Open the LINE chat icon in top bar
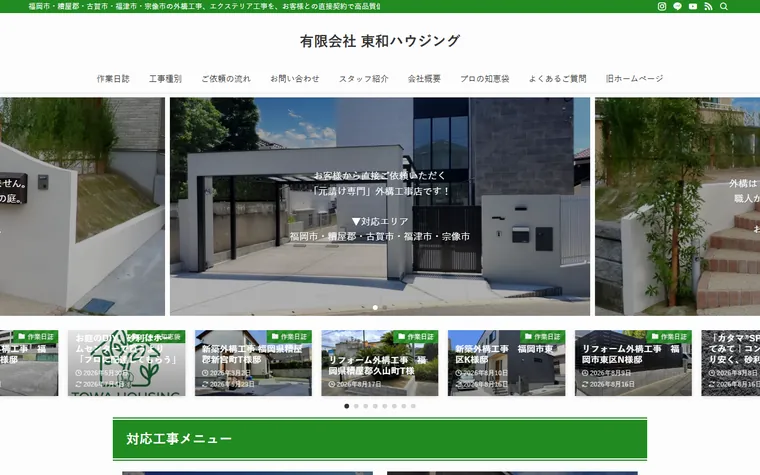Screen dimensions: 760x475 click(677, 6)
